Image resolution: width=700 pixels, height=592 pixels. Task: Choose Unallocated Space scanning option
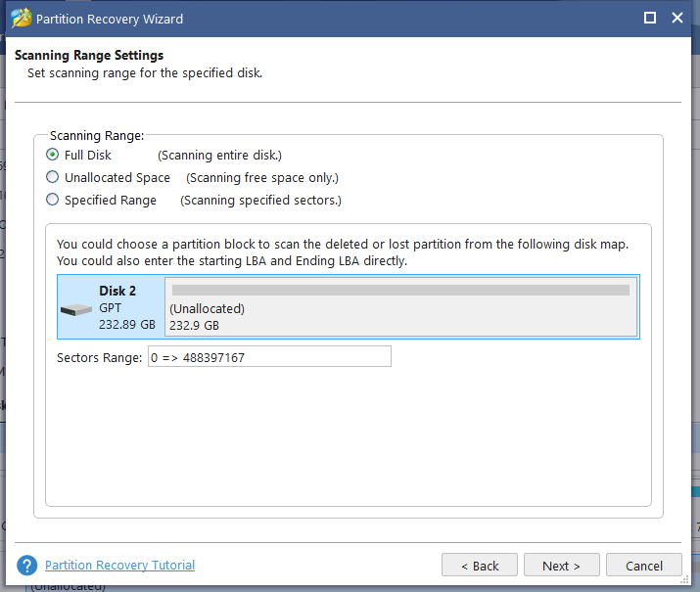tap(52, 177)
